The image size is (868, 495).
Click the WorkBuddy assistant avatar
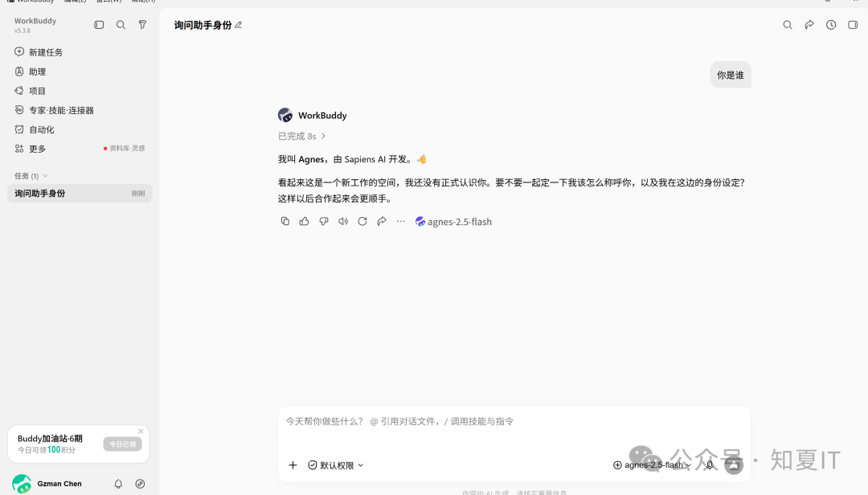click(285, 115)
